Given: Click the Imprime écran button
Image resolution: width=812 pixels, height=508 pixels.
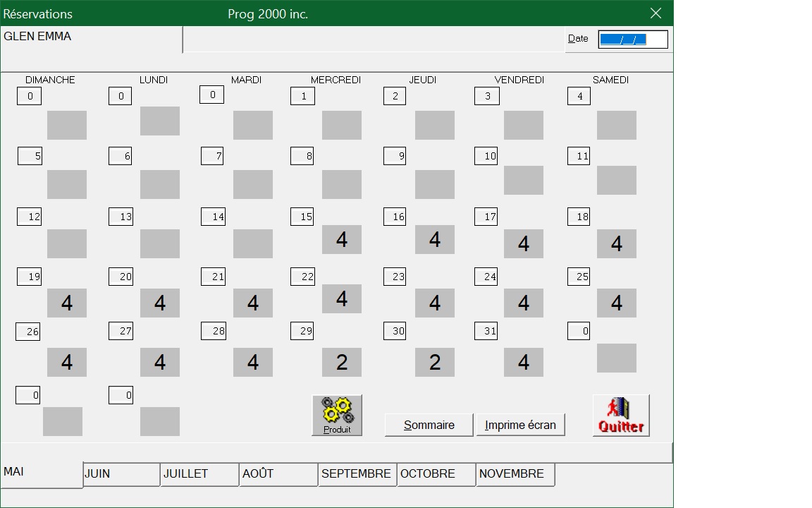Looking at the screenshot, I should coord(520,425).
